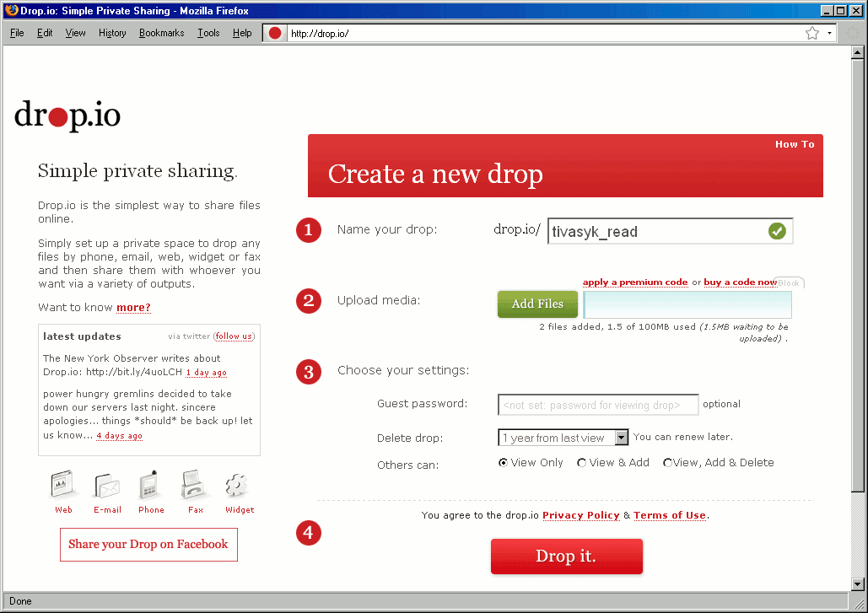Click the '1 day ago' tweet timestamp

tap(206, 373)
